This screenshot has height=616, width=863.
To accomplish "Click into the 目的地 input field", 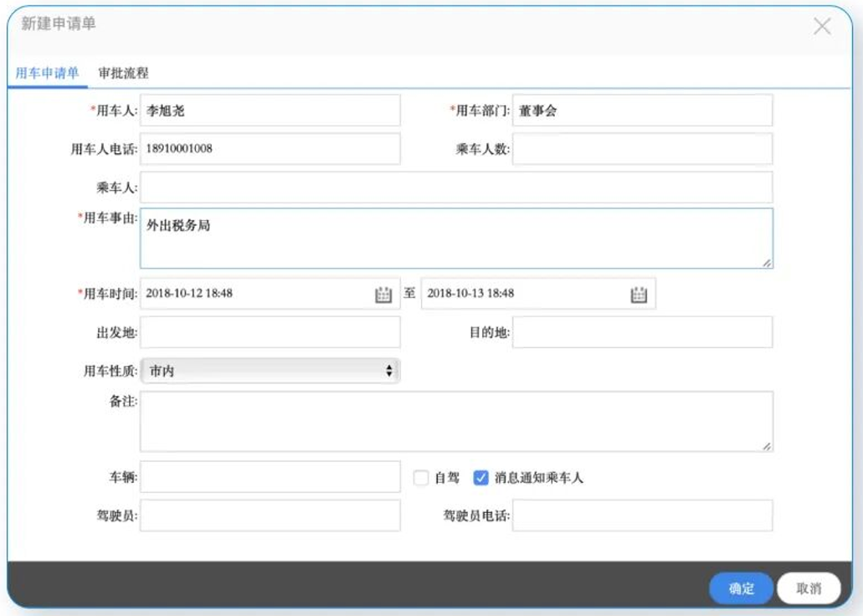I will tap(642, 332).
